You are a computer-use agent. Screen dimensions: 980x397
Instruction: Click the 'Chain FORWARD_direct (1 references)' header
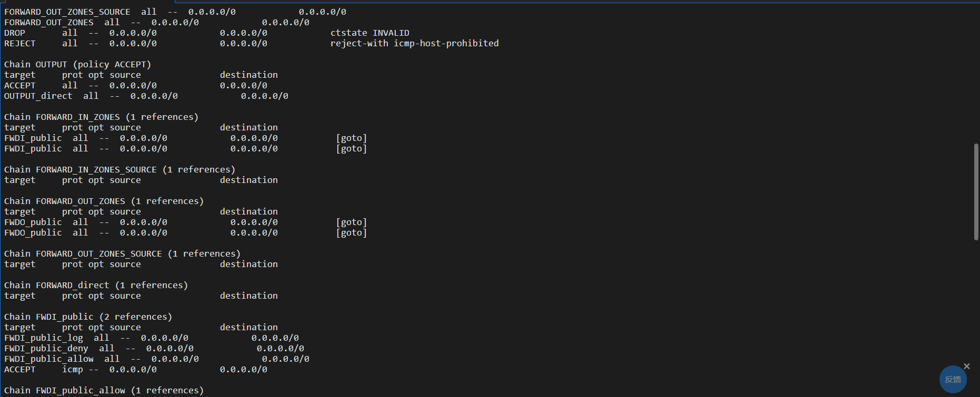tap(96, 285)
